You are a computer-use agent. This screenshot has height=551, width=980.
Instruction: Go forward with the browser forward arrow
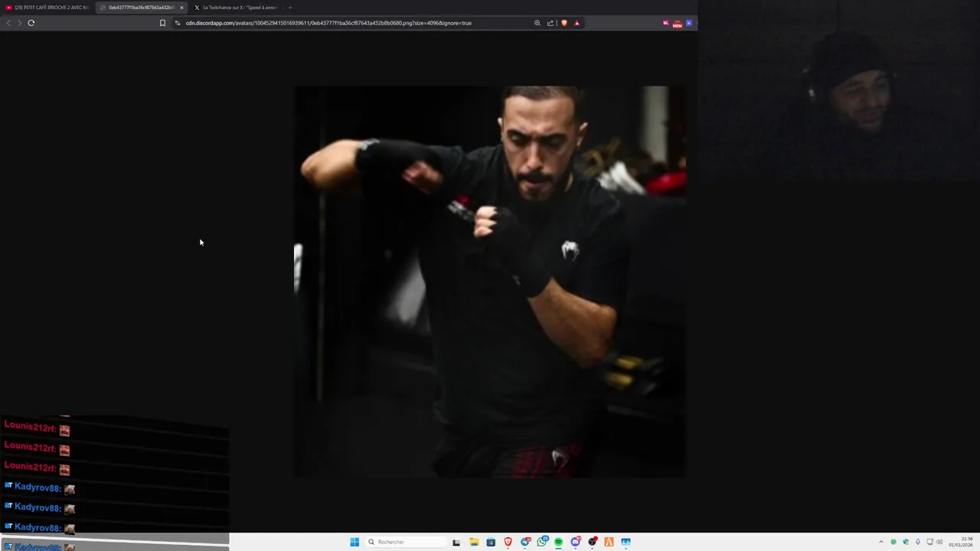[20, 23]
